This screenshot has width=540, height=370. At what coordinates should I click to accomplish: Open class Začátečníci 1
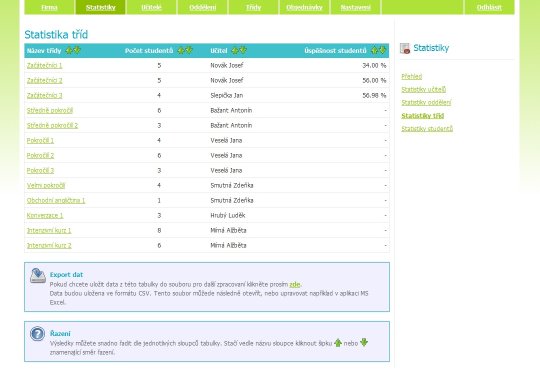tap(44, 65)
